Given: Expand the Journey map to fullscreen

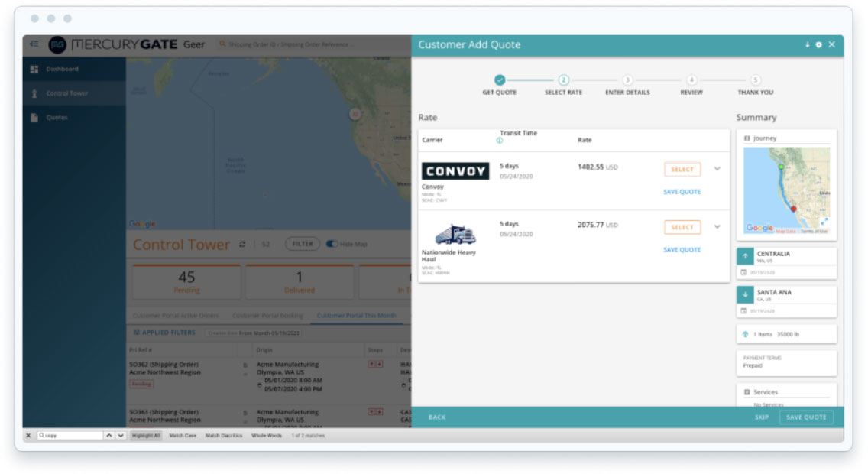Looking at the screenshot, I should (x=824, y=222).
